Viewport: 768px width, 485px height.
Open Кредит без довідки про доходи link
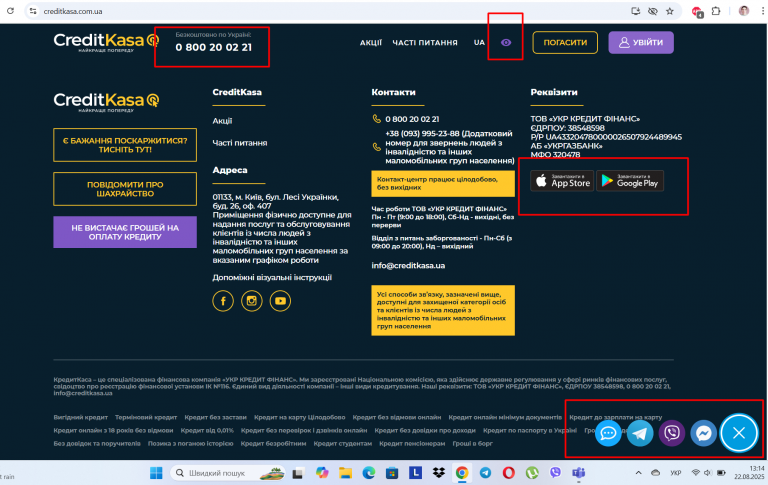[x=425, y=431]
